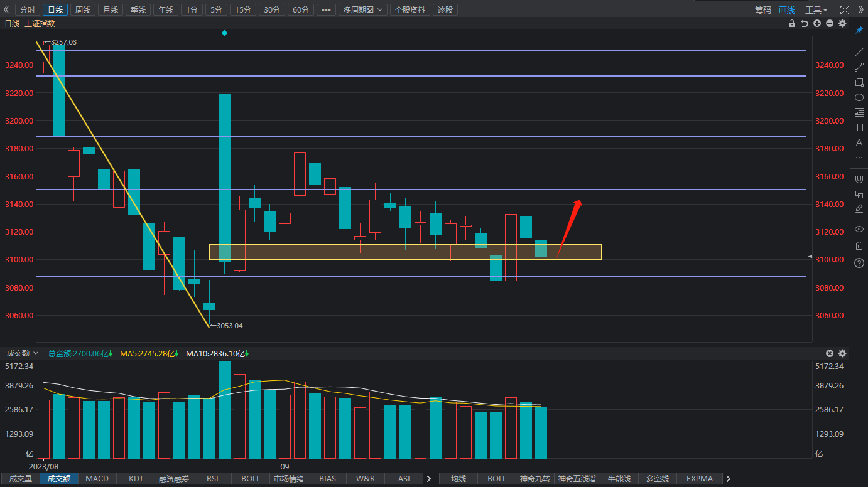The height and width of the screenshot is (487, 868).
Task: Select the 成交额 indicator tab
Action: pyautogui.click(x=59, y=479)
